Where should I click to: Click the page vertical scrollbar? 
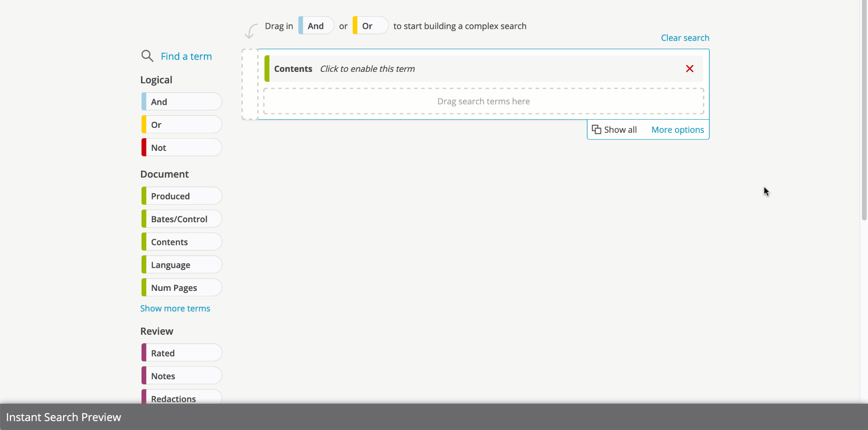tap(864, 110)
